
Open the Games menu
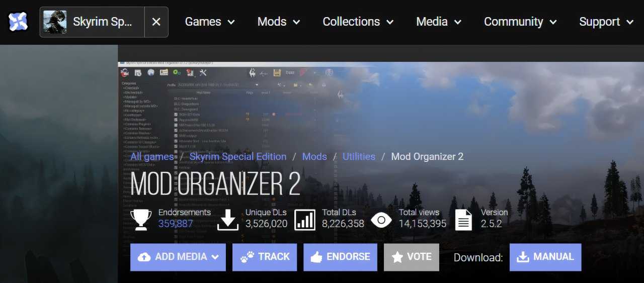[x=210, y=22]
